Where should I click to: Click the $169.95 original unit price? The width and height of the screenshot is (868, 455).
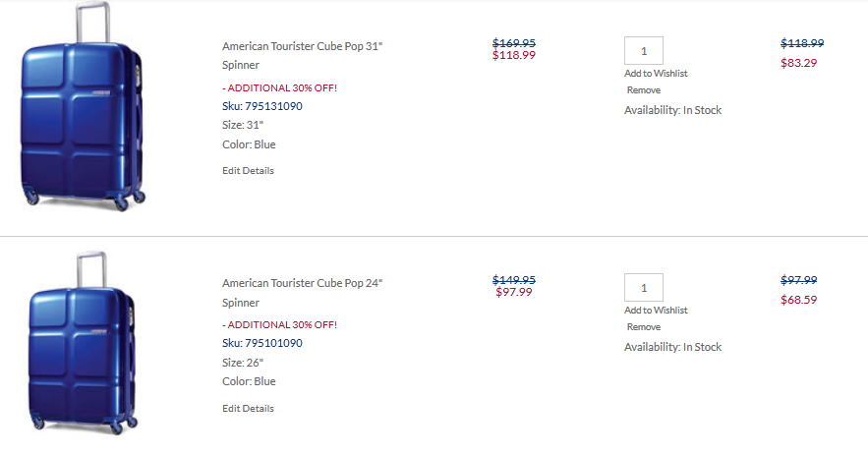[x=514, y=42]
